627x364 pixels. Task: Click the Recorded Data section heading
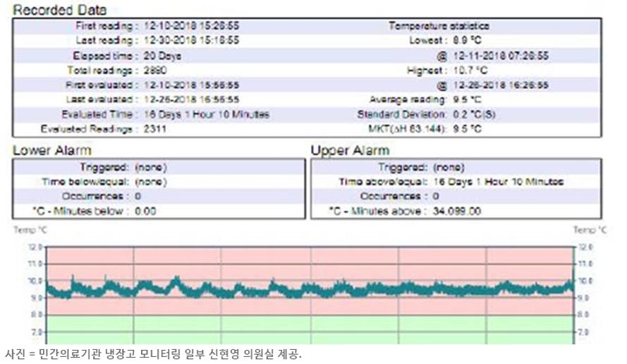coord(60,11)
